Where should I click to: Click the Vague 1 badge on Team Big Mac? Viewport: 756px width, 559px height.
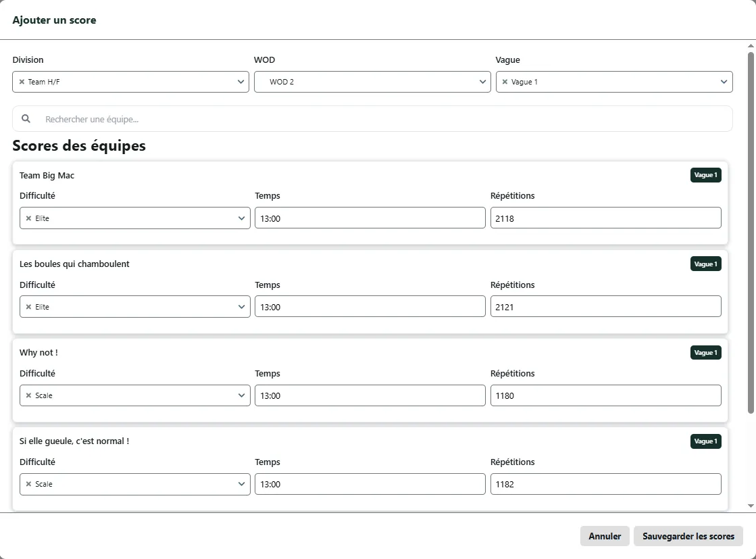click(x=705, y=175)
